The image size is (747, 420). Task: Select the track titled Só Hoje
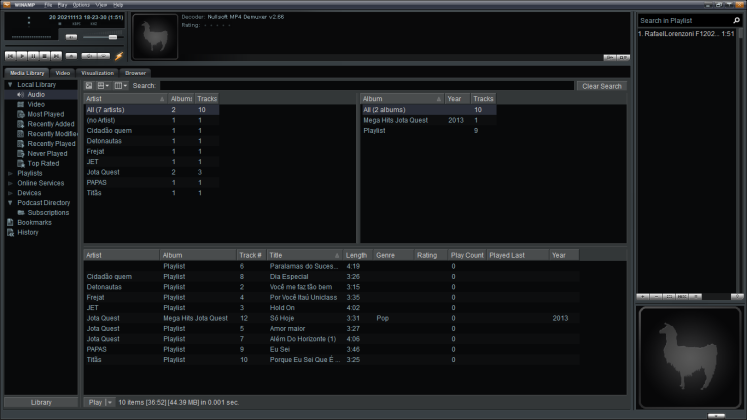[332, 318]
